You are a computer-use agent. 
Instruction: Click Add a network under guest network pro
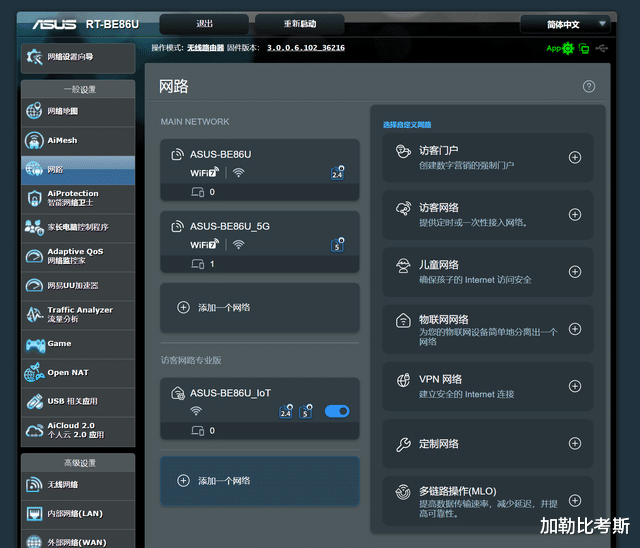pyautogui.click(x=260, y=481)
